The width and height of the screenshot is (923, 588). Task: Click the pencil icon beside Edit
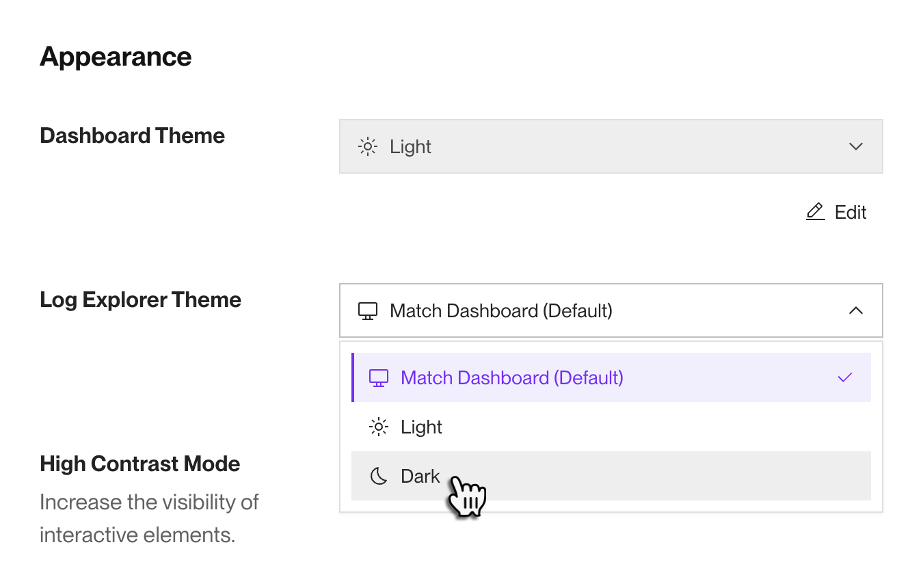coord(814,212)
